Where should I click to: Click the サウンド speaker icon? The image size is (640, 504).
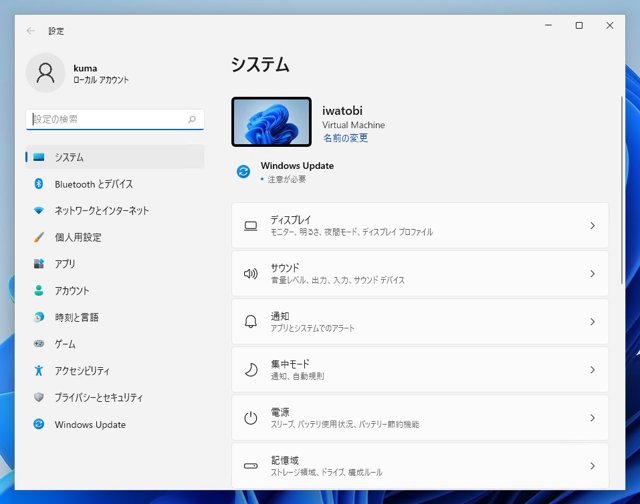tap(251, 273)
